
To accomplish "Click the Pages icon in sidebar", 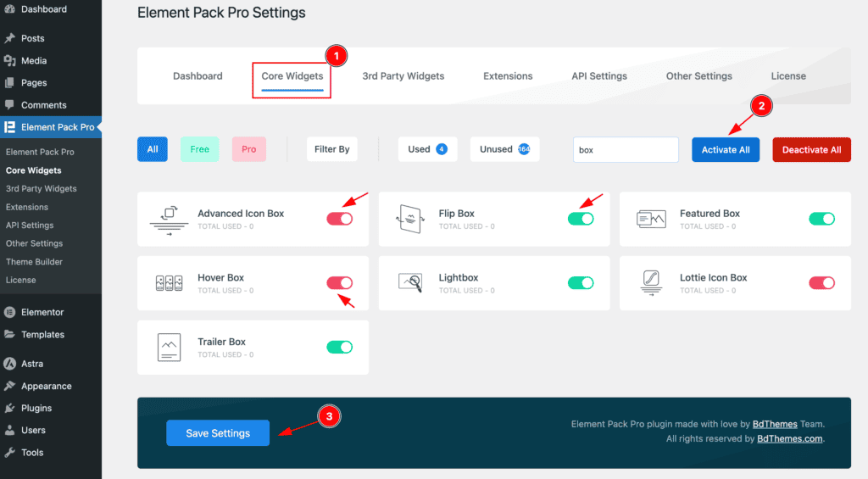I will pos(9,82).
